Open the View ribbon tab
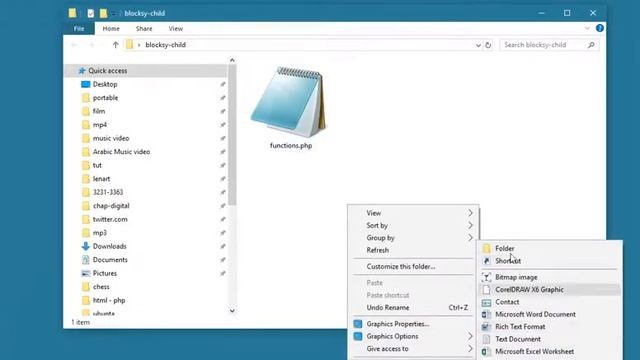The image size is (640, 360). (176, 29)
